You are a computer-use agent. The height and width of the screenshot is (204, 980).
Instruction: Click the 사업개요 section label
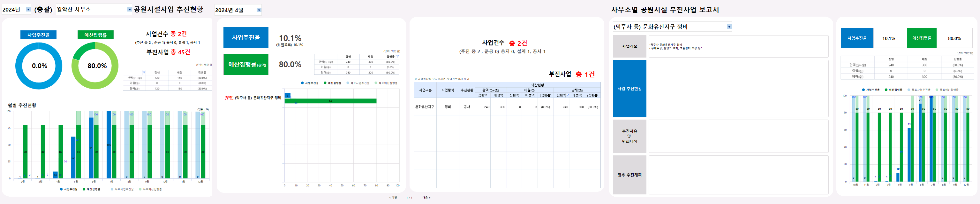point(629,46)
